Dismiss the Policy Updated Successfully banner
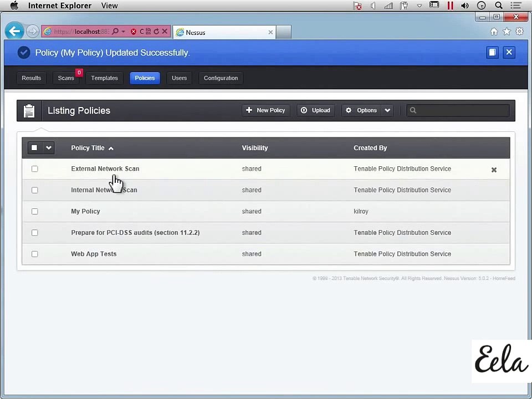Image resolution: width=532 pixels, height=399 pixels. pos(509,52)
